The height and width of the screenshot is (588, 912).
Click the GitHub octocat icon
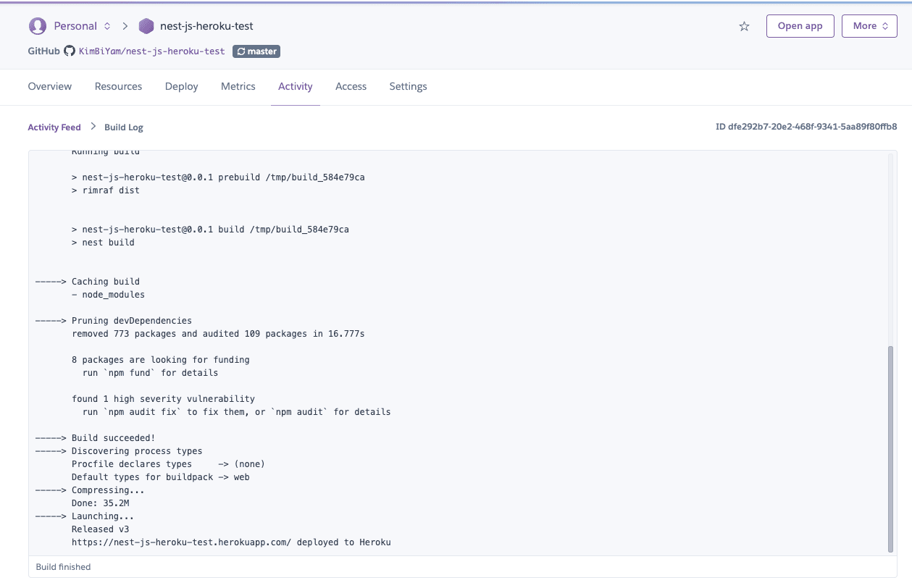[70, 51]
